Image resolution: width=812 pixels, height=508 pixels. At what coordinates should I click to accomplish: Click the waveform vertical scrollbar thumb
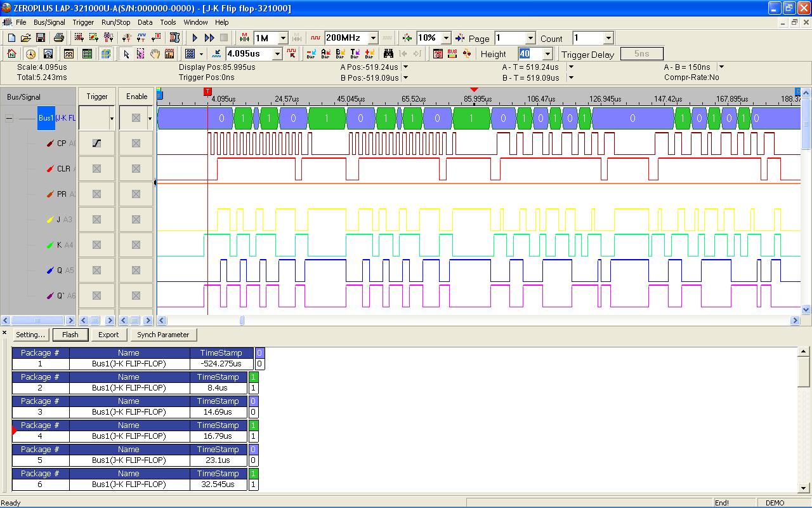[x=806, y=124]
